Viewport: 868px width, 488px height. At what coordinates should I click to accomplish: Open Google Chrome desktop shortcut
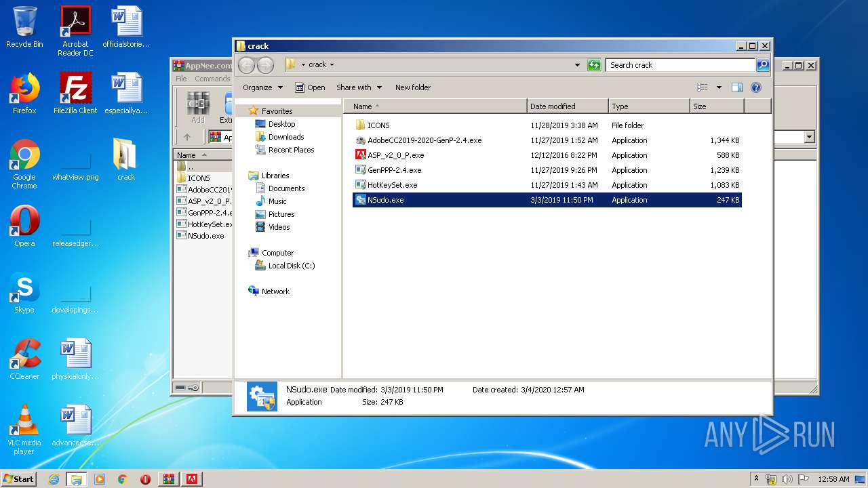24,164
